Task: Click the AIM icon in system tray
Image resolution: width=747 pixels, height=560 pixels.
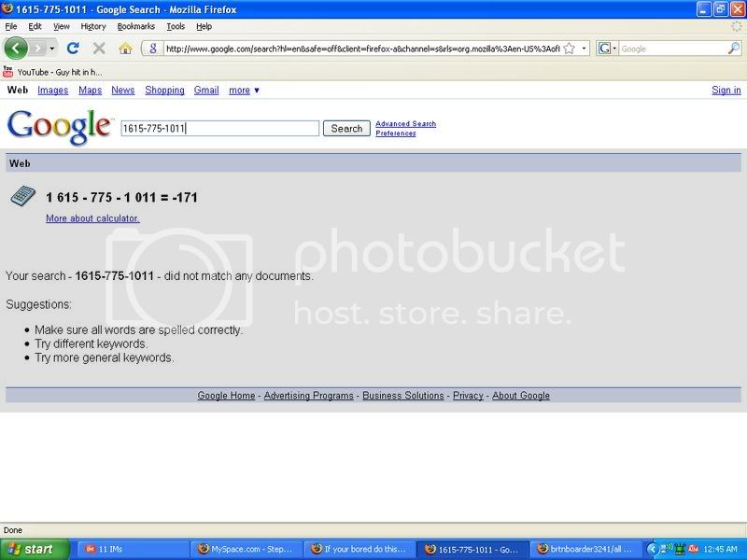Action: click(693, 549)
